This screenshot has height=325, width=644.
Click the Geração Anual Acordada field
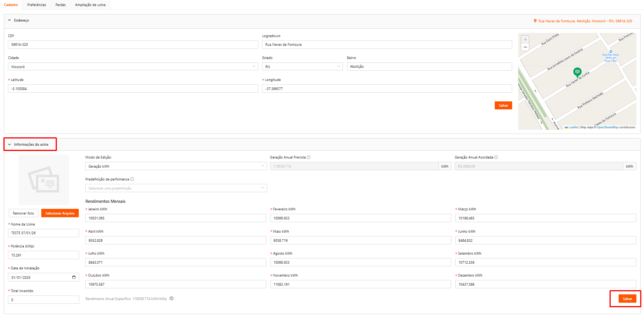coord(539,166)
